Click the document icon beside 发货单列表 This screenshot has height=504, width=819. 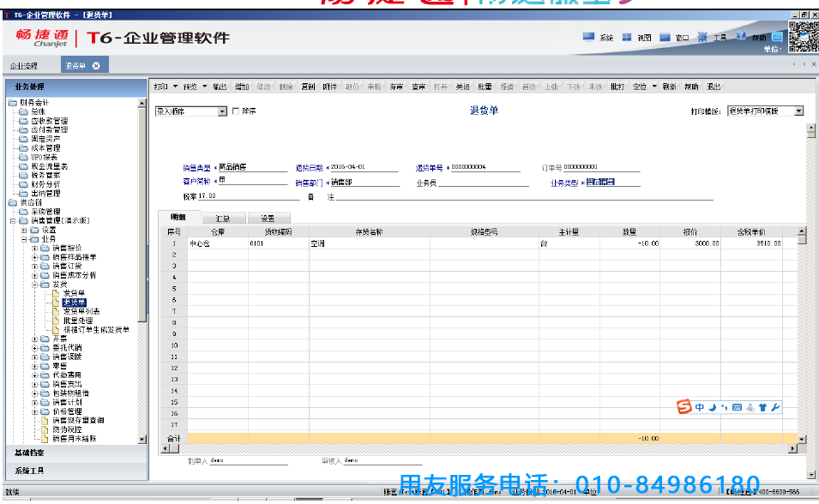coord(56,311)
